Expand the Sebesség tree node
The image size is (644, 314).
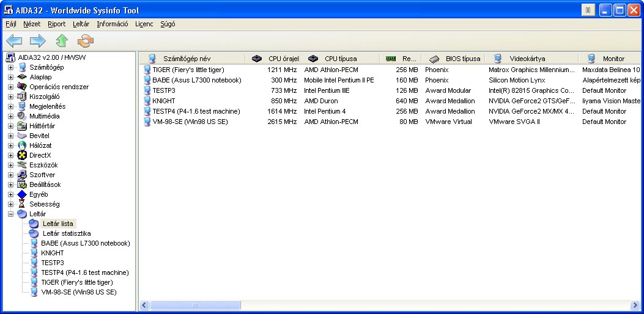pos(10,204)
